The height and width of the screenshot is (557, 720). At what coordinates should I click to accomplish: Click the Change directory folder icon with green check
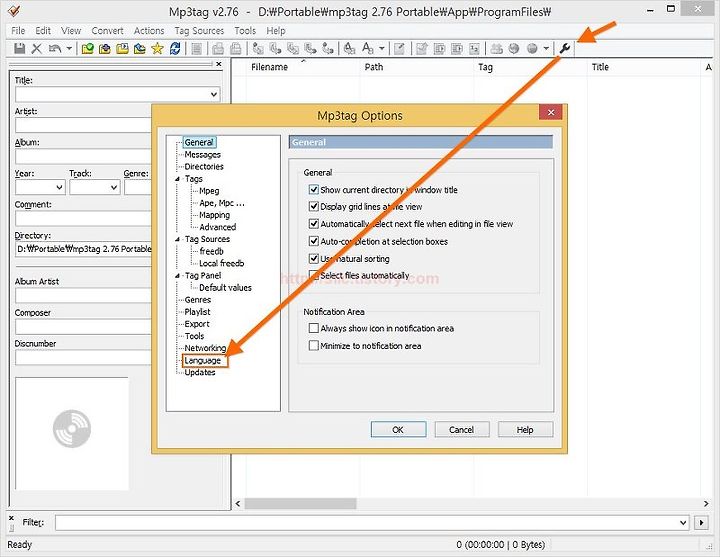pyautogui.click(x=87, y=48)
